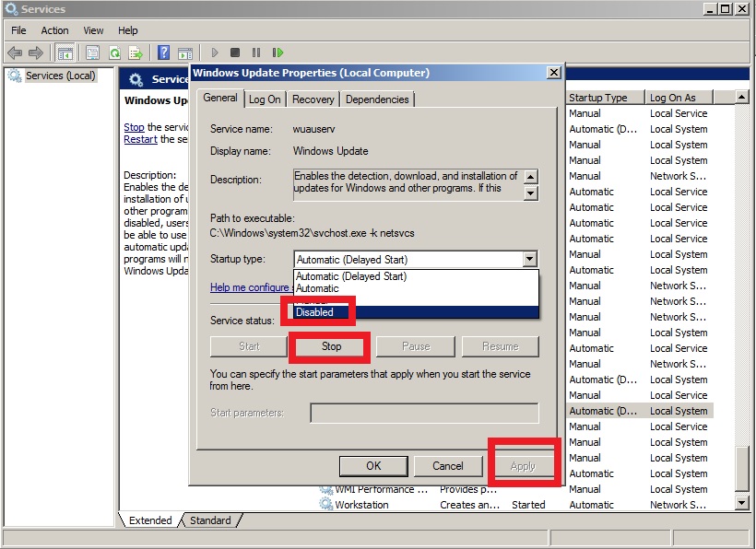756x549 pixels.
Task: Open the View menu
Action: [x=93, y=30]
